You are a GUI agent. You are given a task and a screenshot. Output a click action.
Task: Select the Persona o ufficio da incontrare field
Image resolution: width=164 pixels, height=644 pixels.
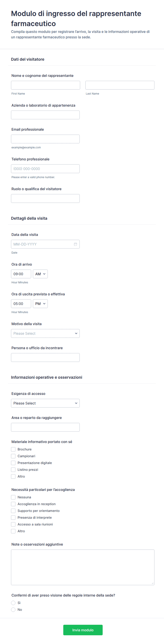pos(45,358)
